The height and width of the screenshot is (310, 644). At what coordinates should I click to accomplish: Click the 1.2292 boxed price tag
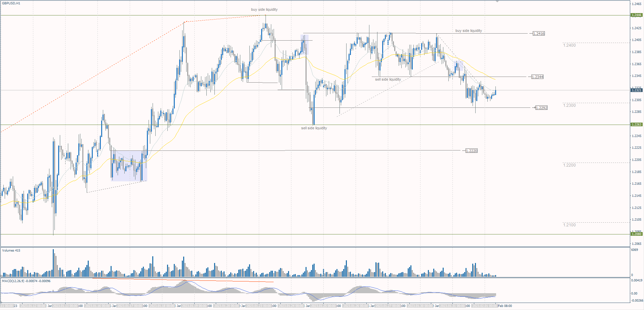coord(541,108)
